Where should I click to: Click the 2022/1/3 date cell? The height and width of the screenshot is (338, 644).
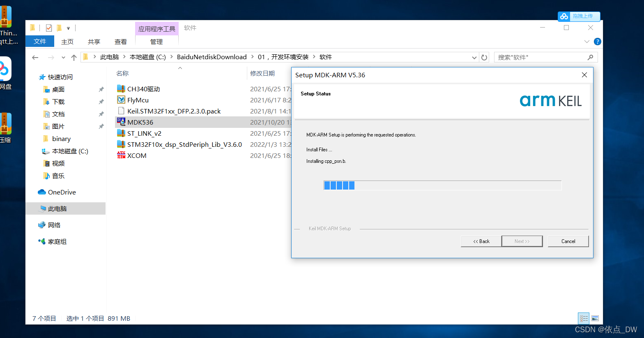[x=271, y=144]
